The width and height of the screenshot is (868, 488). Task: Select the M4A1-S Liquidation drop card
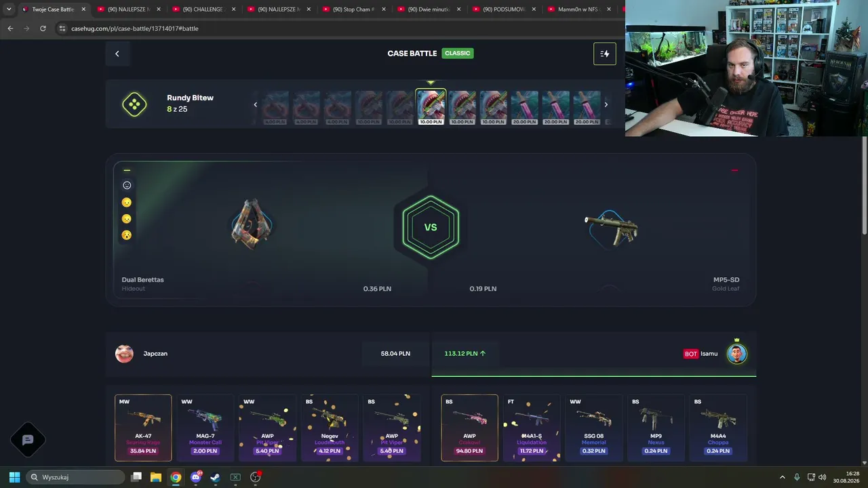532,428
